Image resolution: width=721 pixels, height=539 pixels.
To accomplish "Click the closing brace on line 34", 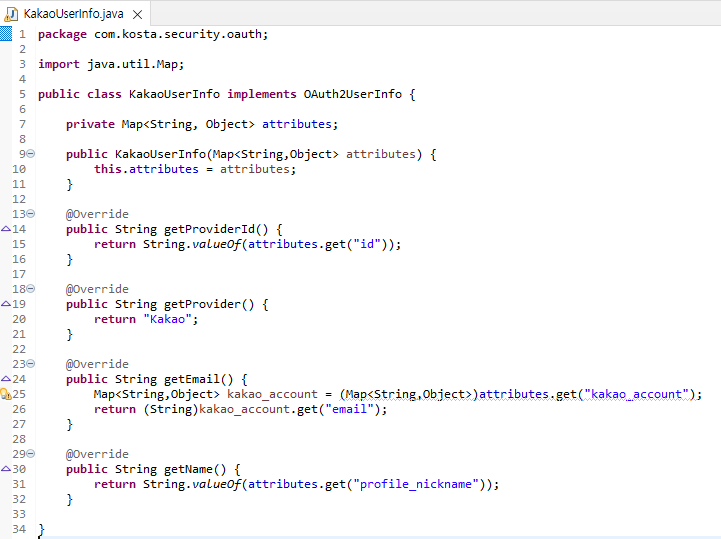I will coord(41,529).
